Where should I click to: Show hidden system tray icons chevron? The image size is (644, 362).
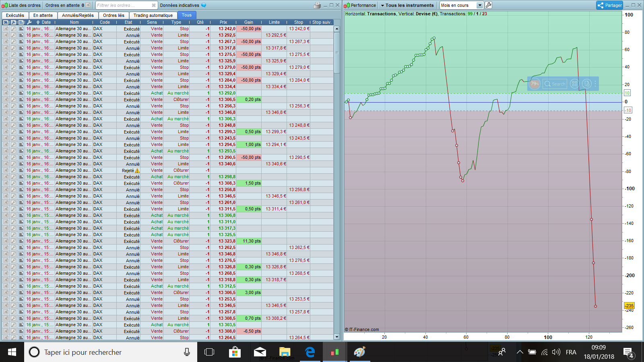click(520, 352)
